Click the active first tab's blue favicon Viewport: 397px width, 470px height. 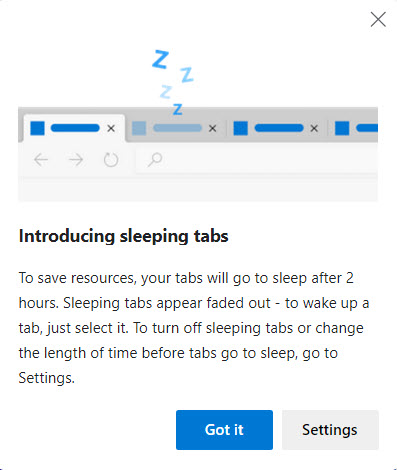click(x=37, y=128)
